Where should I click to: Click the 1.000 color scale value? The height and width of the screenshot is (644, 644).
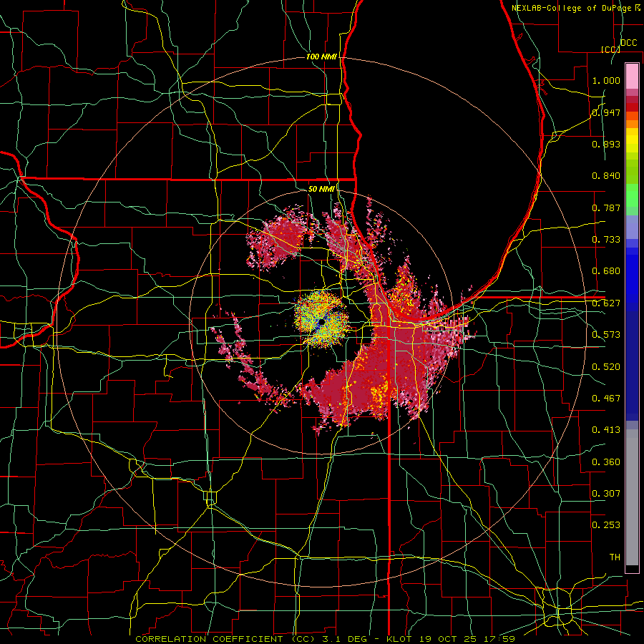pyautogui.click(x=606, y=80)
